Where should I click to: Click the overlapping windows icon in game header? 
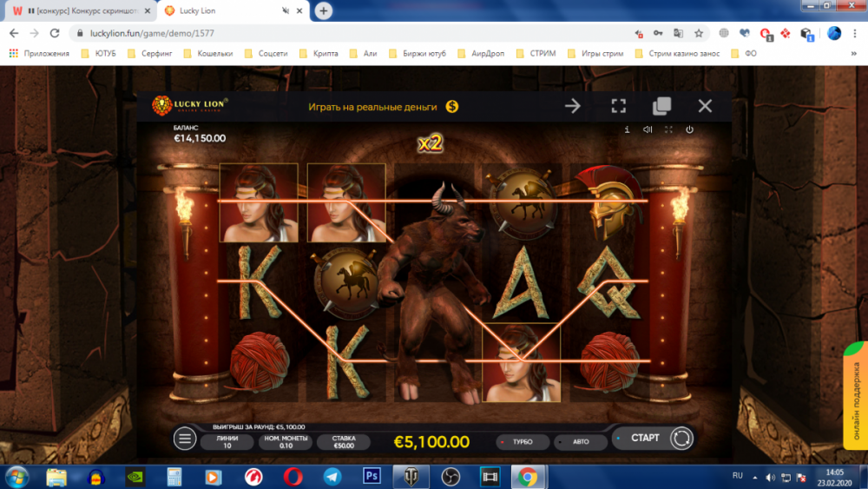[x=661, y=106]
